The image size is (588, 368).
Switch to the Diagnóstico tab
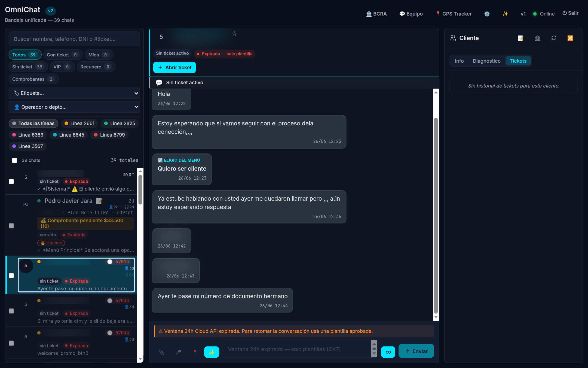pyautogui.click(x=486, y=61)
